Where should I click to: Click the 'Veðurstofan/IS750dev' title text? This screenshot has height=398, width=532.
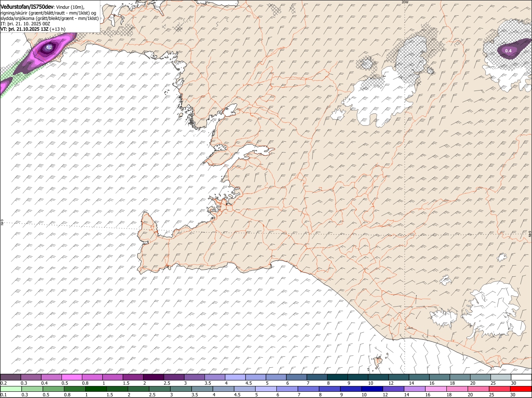[27, 7]
